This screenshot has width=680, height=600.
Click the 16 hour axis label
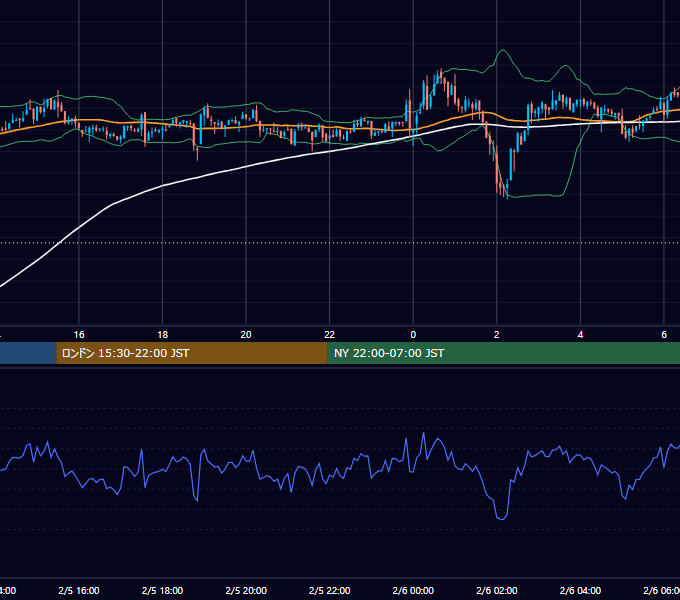[79, 335]
